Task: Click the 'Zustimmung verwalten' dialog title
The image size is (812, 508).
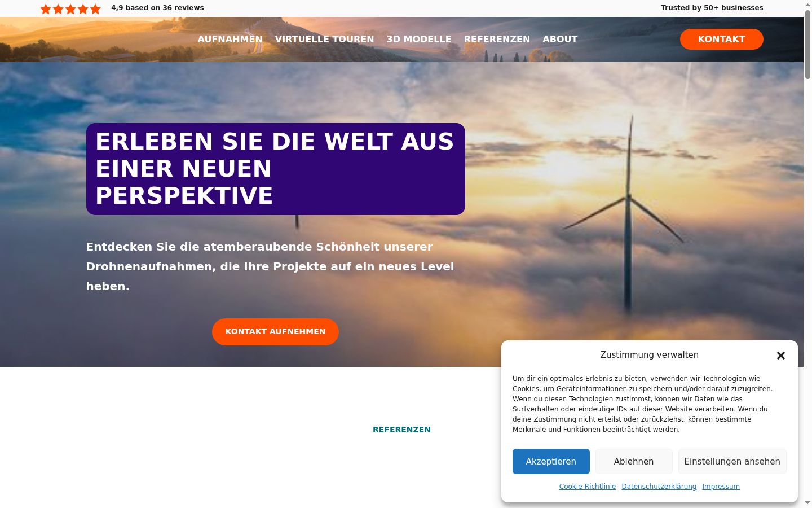Action: pyautogui.click(x=649, y=354)
